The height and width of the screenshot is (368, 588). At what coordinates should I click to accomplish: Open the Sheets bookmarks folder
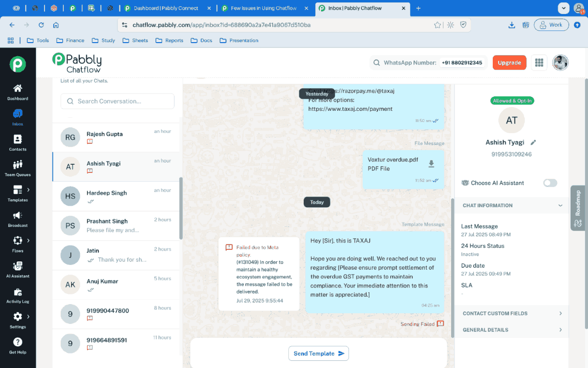(135, 40)
